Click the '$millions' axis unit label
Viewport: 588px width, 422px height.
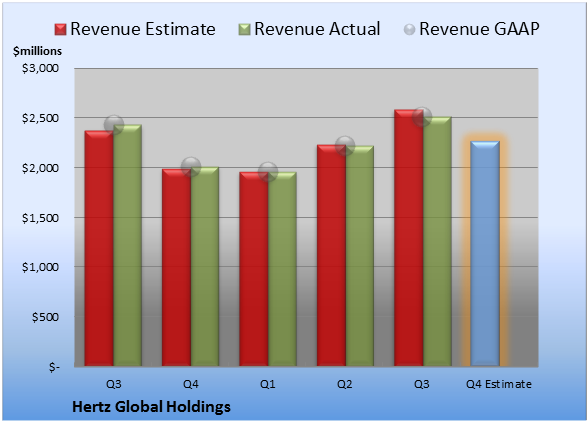pos(37,51)
